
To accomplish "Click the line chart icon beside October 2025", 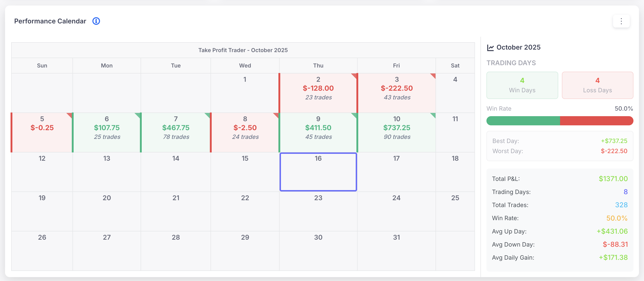I will click(x=491, y=47).
